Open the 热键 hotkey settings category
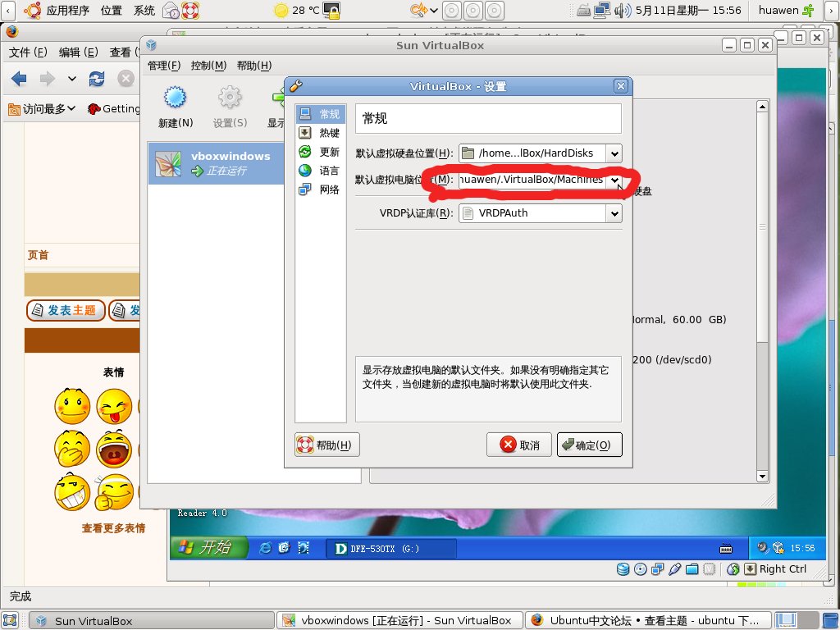Viewport: 840px width, 630px height. 321,133
